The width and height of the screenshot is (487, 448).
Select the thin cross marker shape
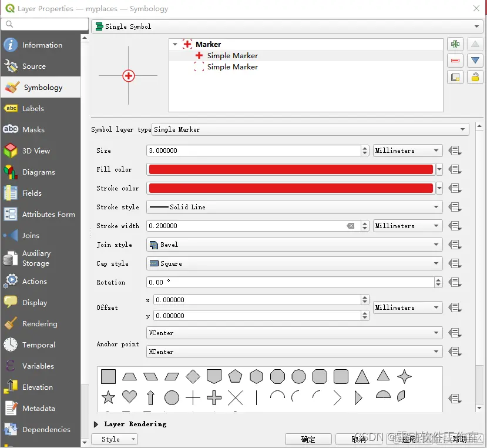click(193, 397)
